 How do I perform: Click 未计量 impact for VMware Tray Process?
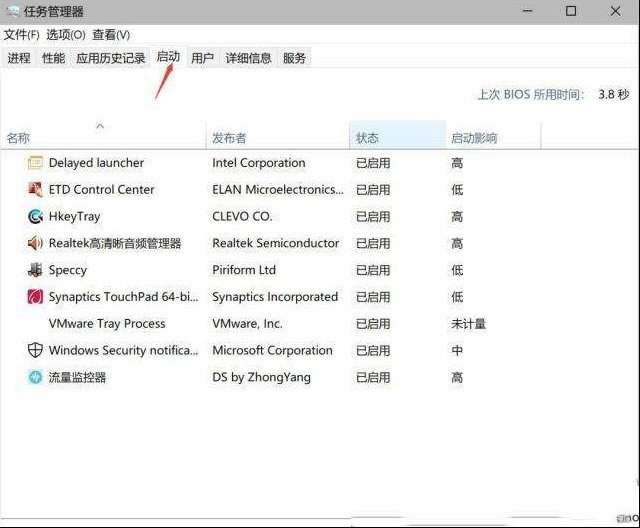469,324
